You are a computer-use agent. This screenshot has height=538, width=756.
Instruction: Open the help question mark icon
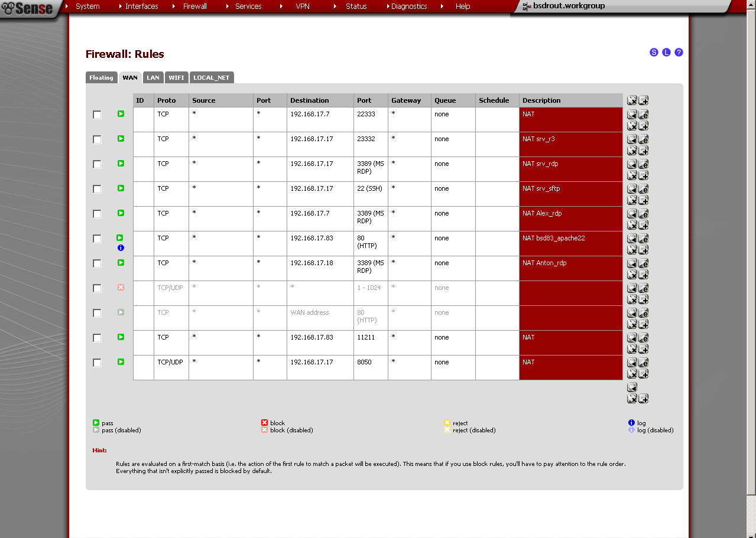point(679,53)
